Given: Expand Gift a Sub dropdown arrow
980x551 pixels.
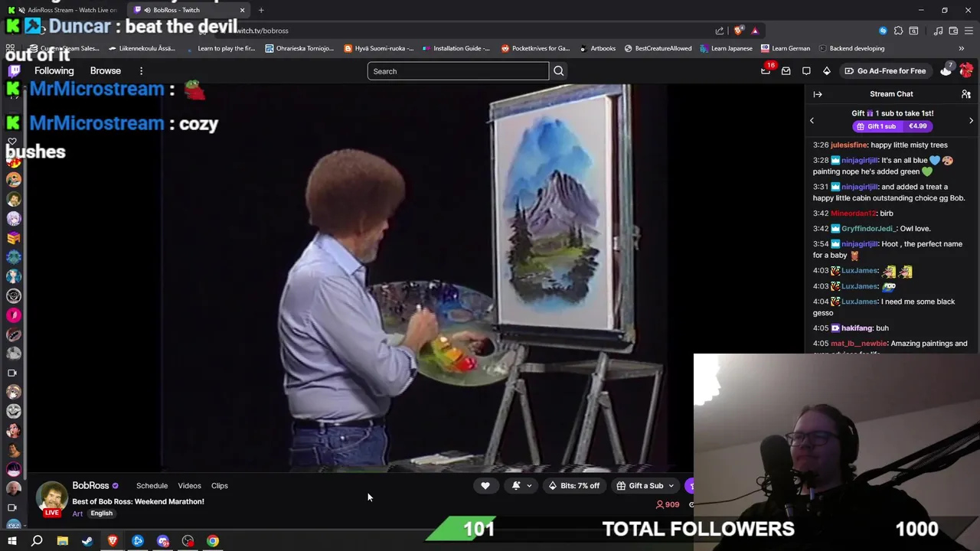Looking at the screenshot, I should pos(671,485).
